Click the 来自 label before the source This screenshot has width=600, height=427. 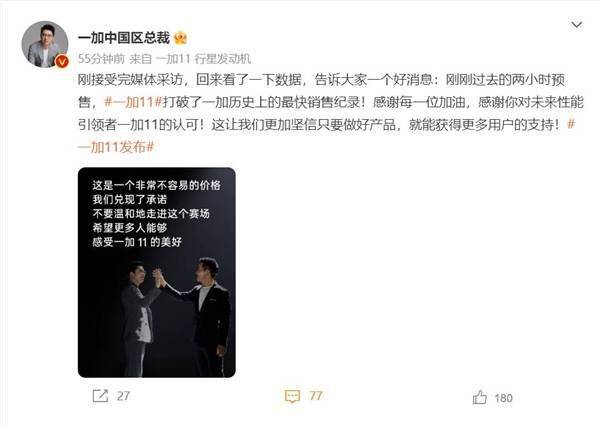(x=141, y=59)
